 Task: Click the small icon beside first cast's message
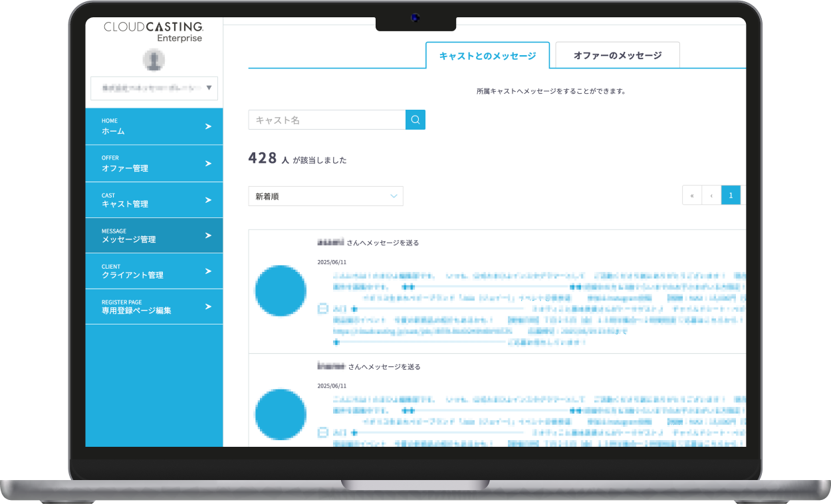323,309
